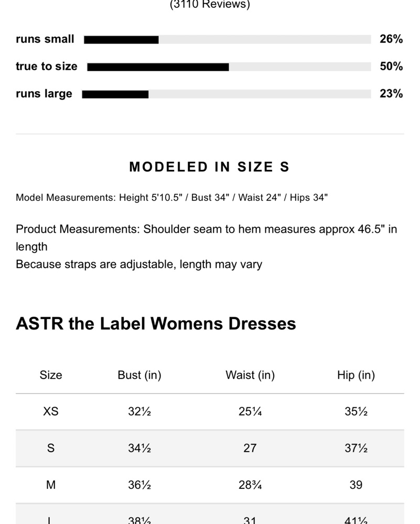Tap the 3110 Reviews count text

click(210, 5)
